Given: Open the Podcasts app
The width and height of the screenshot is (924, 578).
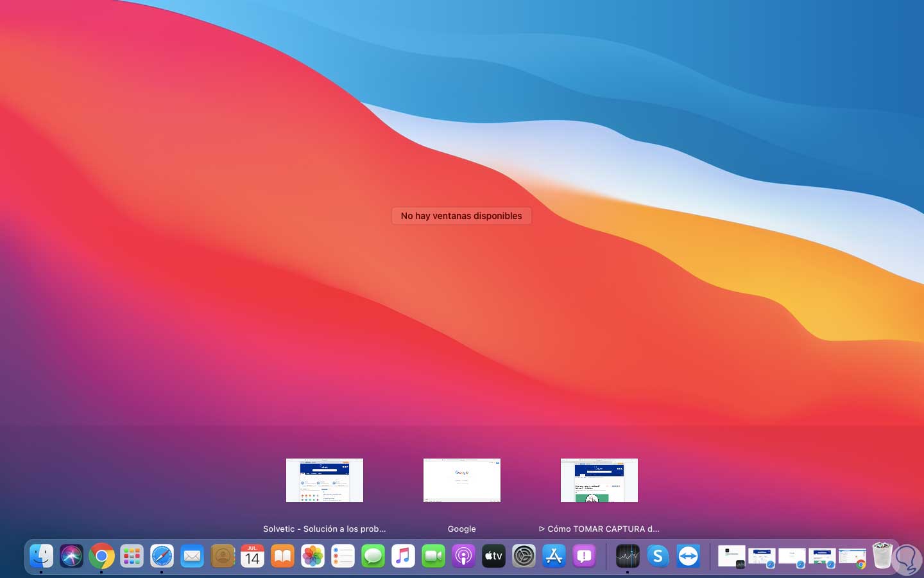Looking at the screenshot, I should [464, 556].
